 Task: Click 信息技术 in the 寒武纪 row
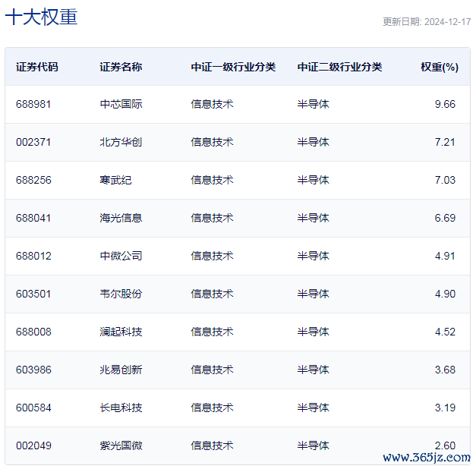coord(212,180)
